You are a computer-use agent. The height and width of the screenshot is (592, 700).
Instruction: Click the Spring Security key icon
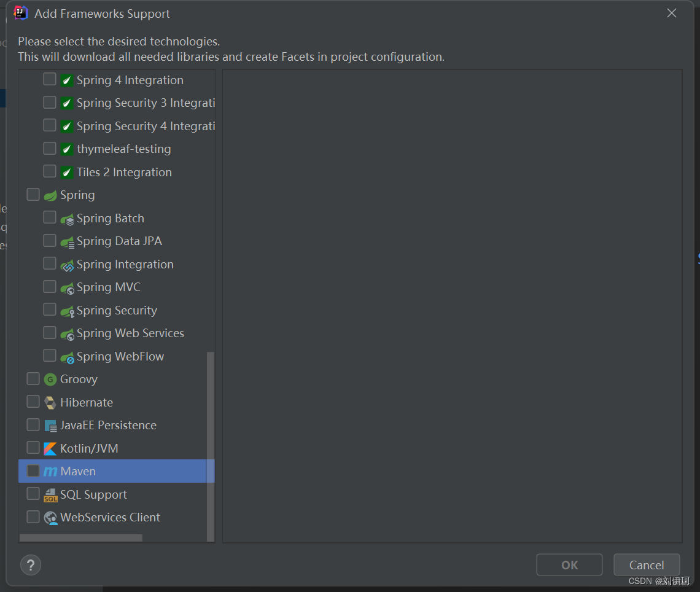(x=68, y=311)
